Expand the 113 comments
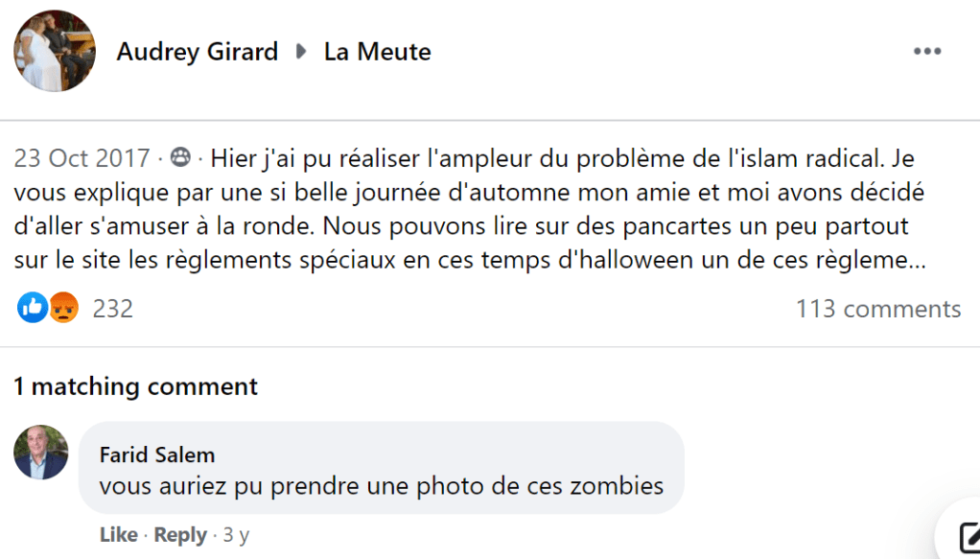This screenshot has width=980, height=559. 877,309
